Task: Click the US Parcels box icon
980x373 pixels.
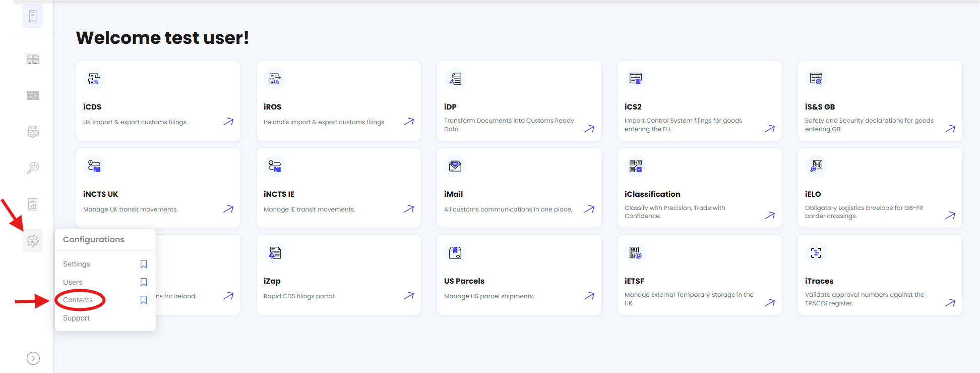Action: [x=455, y=252]
